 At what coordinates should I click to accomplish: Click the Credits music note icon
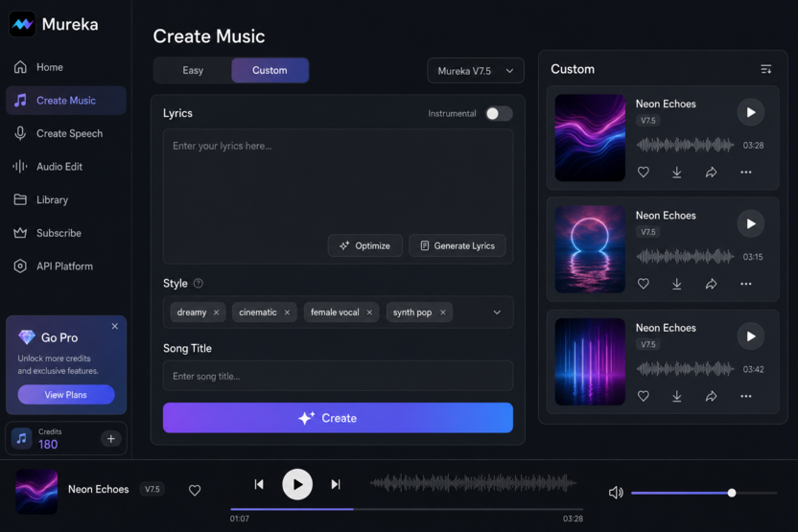point(21,438)
